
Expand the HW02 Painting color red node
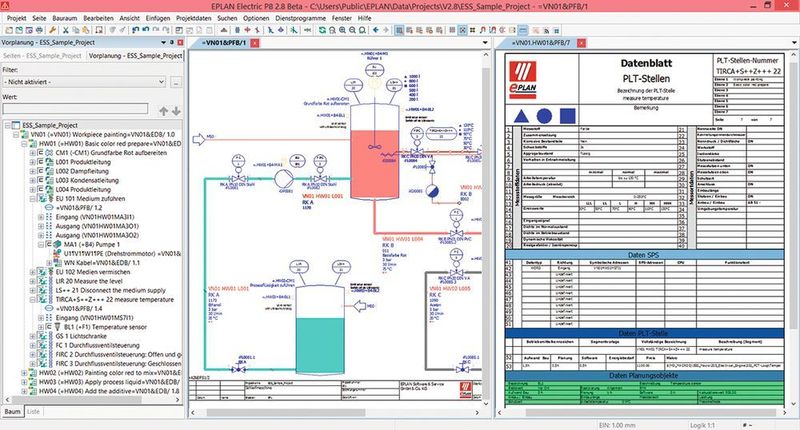[24, 373]
